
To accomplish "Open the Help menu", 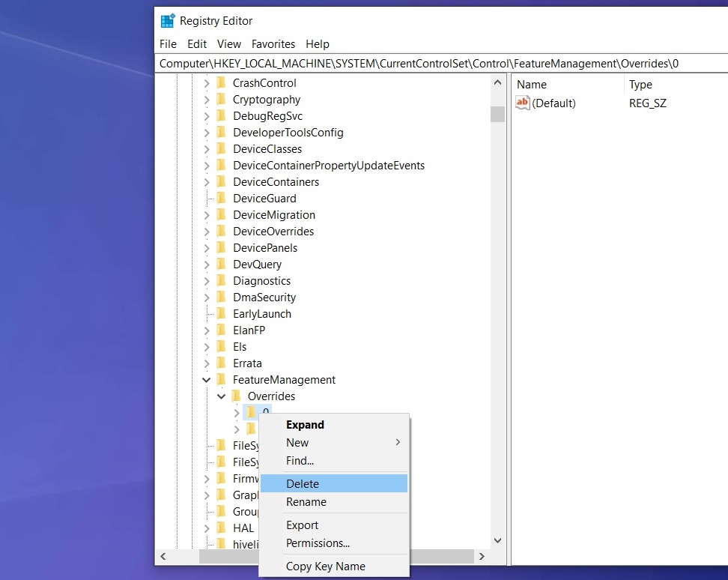I will coord(317,44).
